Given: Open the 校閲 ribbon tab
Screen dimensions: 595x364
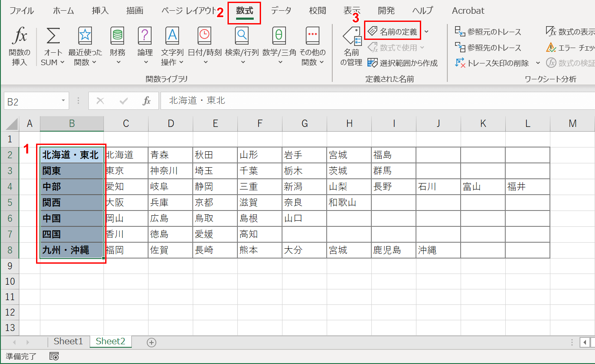Looking at the screenshot, I should (317, 11).
